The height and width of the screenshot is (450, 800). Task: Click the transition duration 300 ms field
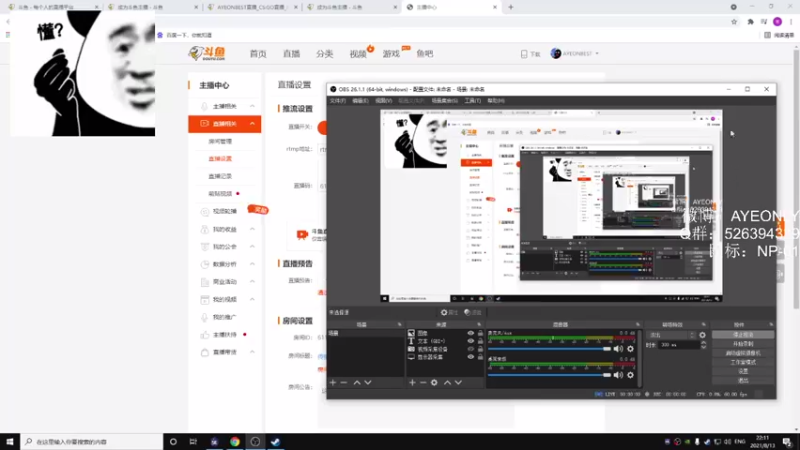[x=680, y=345]
